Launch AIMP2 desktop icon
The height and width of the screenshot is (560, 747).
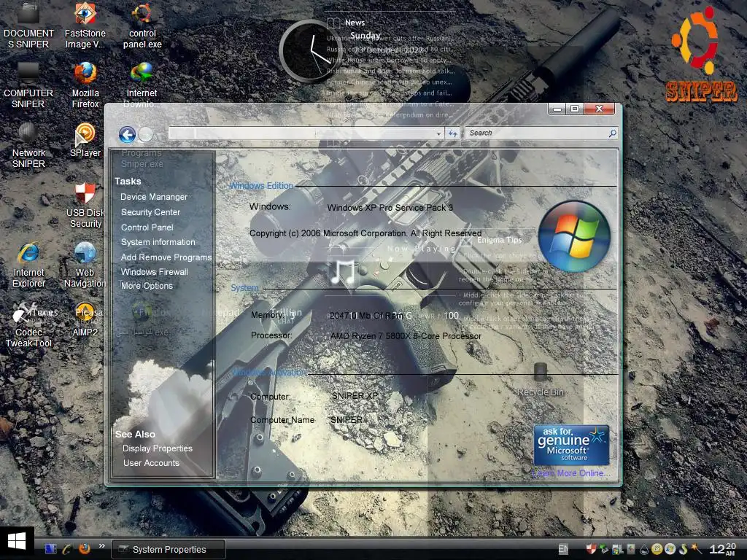[x=85, y=320]
